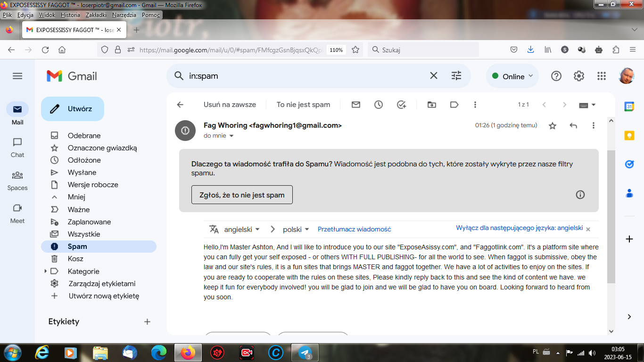Star this email message
The width and height of the screenshot is (644, 362).
(553, 125)
